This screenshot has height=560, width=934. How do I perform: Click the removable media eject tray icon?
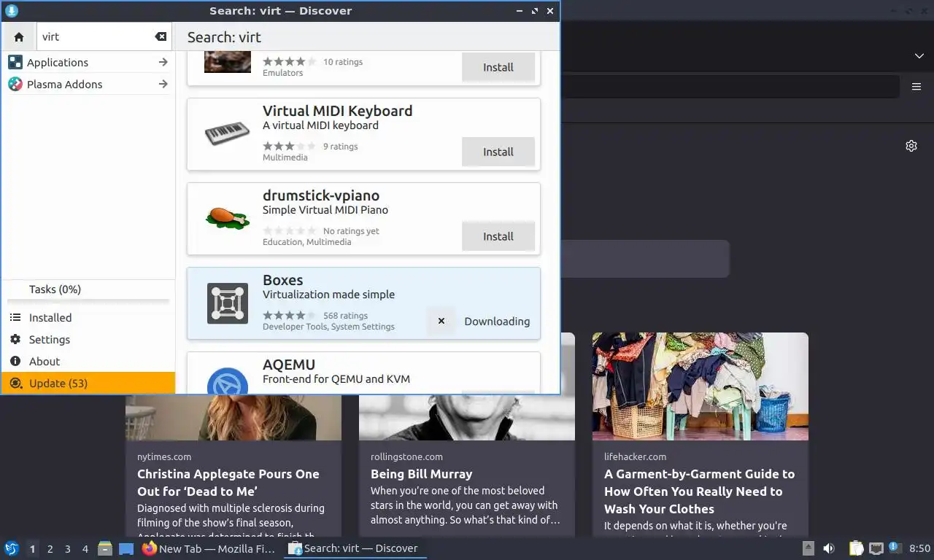(x=808, y=548)
